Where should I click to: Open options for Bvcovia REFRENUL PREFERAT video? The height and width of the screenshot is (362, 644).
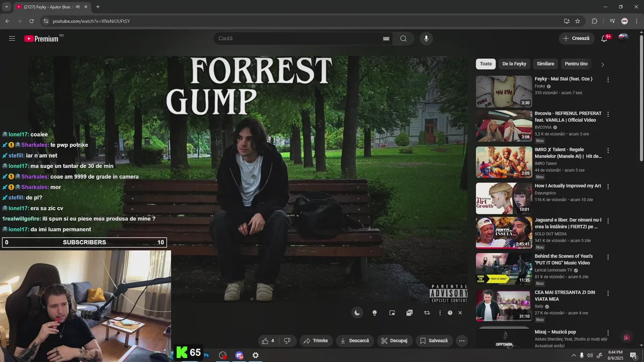608,114
